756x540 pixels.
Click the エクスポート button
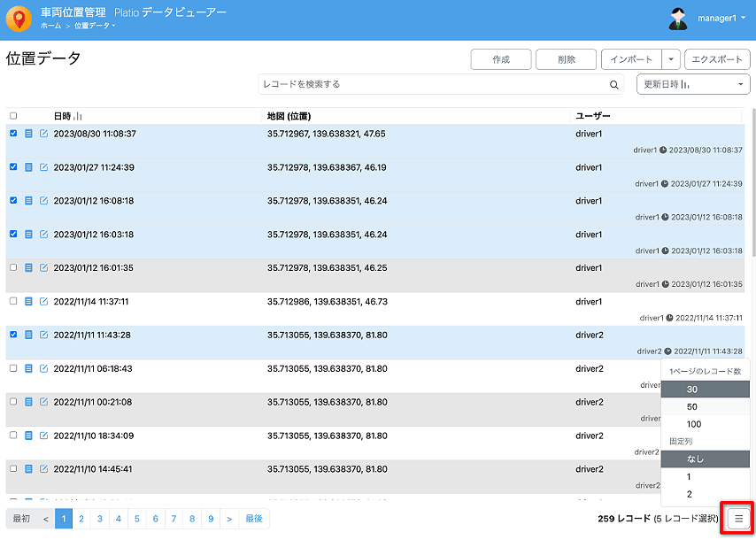[717, 59]
